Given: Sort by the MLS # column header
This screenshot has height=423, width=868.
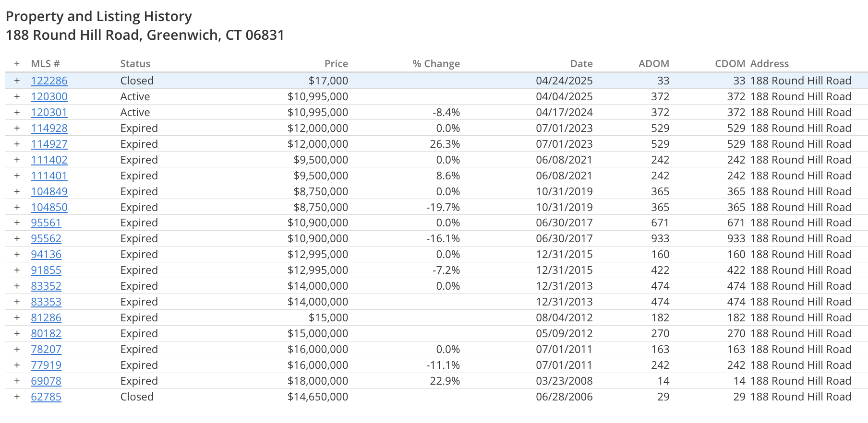Looking at the screenshot, I should (45, 64).
